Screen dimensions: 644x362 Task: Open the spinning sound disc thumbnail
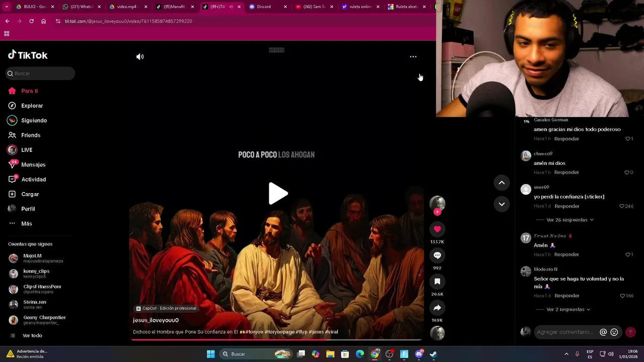[x=437, y=333]
